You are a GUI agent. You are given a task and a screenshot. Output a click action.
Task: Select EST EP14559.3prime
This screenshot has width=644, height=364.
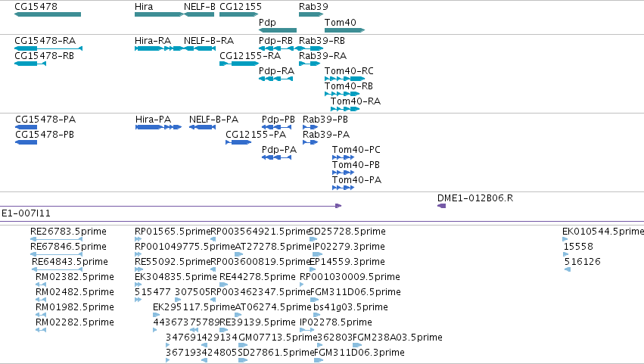[313, 269]
